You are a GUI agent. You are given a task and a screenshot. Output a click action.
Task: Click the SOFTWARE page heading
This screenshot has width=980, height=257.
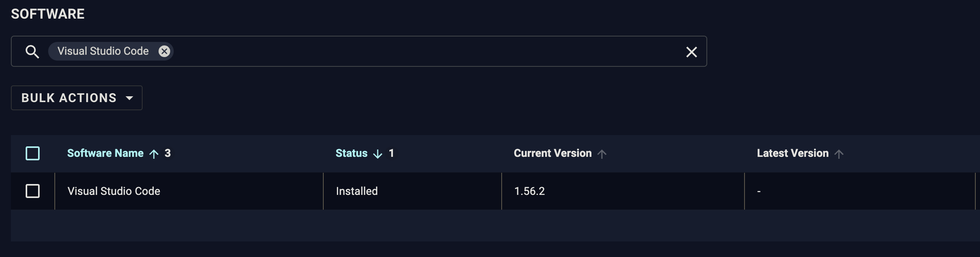click(48, 14)
